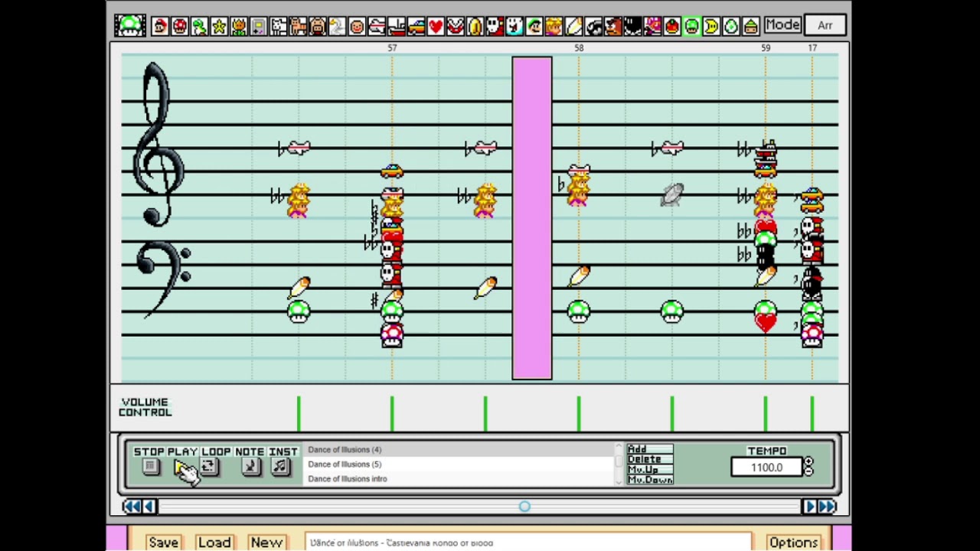The height and width of the screenshot is (551, 980).
Task: Click the Add arrangement button
Action: [x=650, y=449]
